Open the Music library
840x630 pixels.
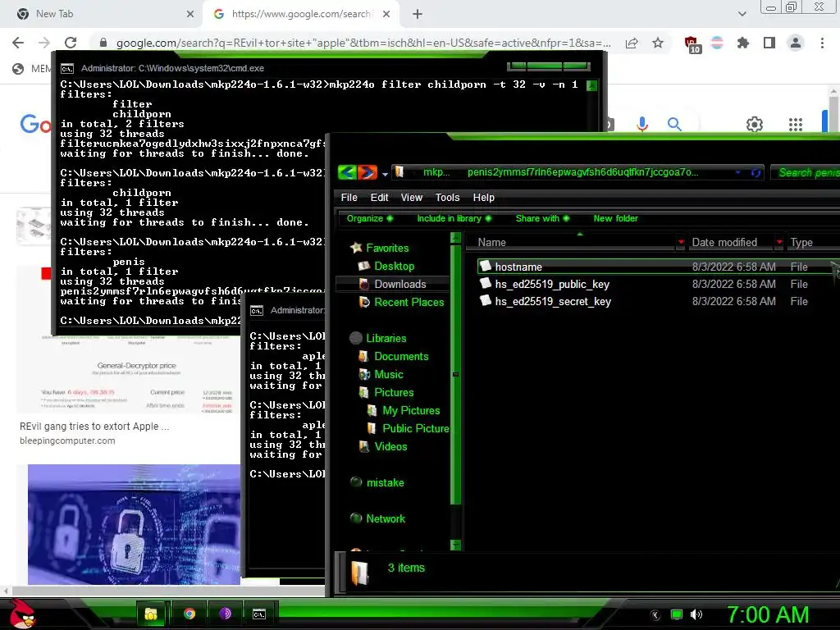tap(388, 374)
